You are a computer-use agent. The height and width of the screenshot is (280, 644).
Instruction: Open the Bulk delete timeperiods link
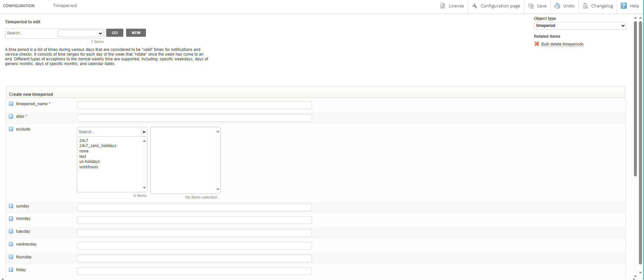pyautogui.click(x=562, y=44)
